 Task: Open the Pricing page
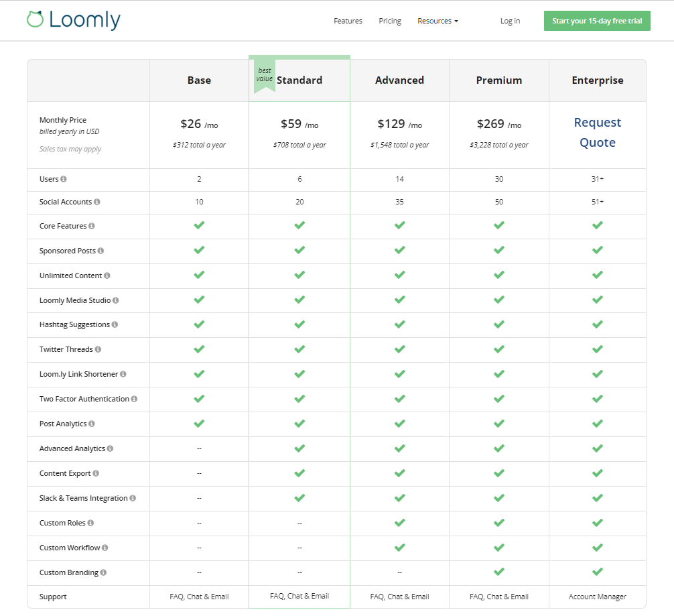pos(390,21)
